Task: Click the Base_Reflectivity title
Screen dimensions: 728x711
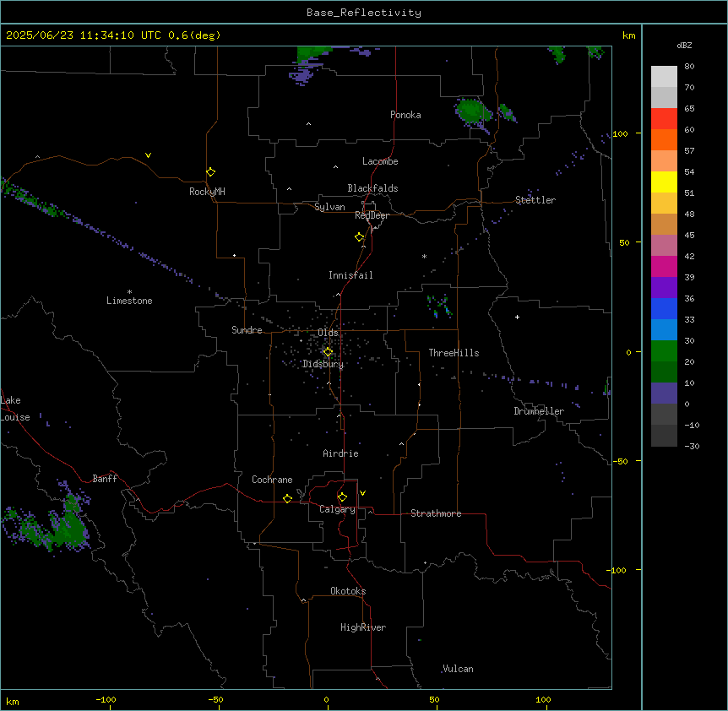Action: [x=364, y=13]
